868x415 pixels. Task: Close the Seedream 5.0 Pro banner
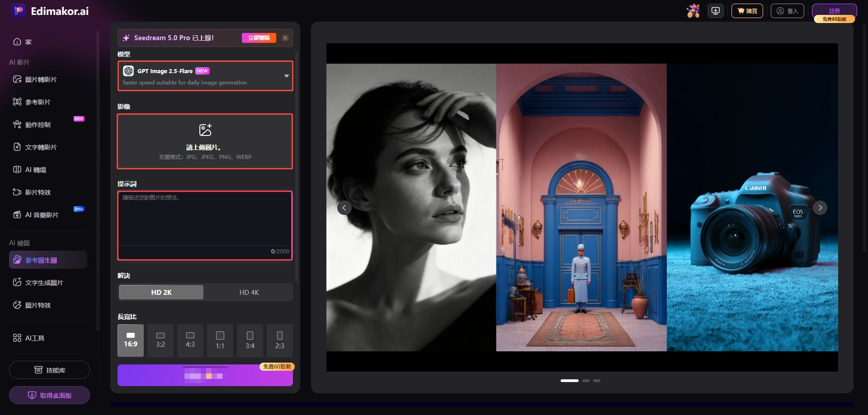tap(285, 38)
